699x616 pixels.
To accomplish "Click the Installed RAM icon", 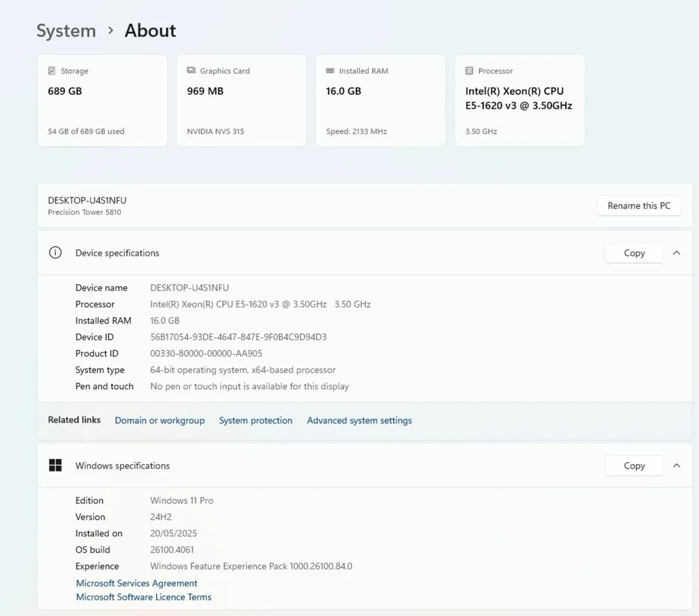I will [330, 71].
